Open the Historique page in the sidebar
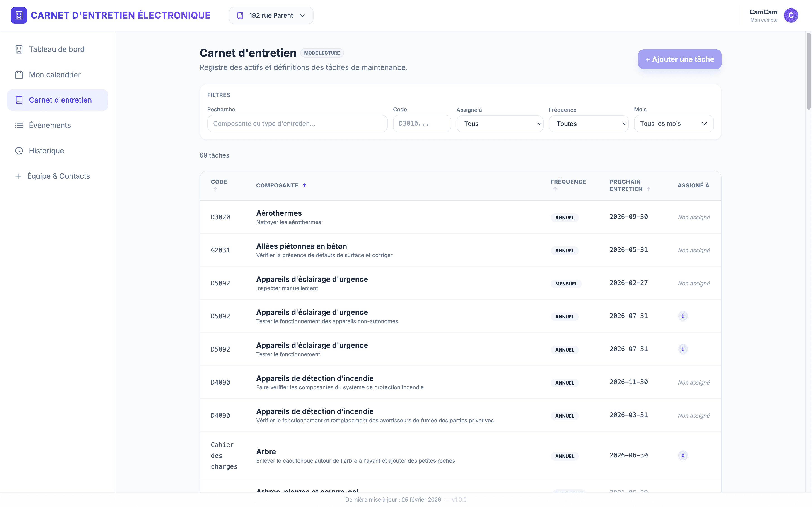Image resolution: width=812 pixels, height=507 pixels. (x=46, y=151)
